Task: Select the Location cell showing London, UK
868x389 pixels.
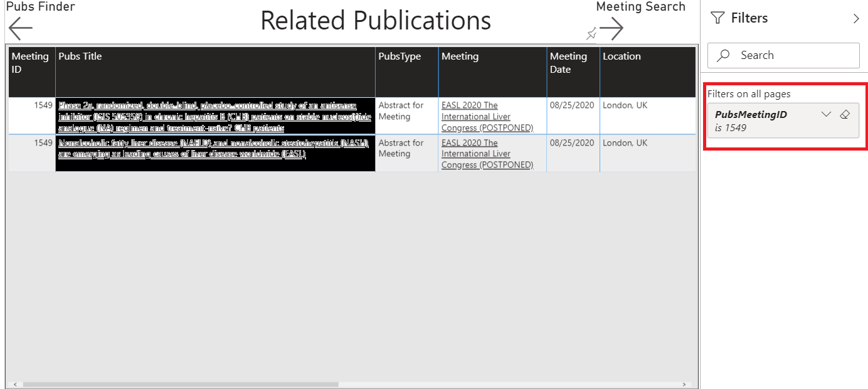Action: coord(625,105)
